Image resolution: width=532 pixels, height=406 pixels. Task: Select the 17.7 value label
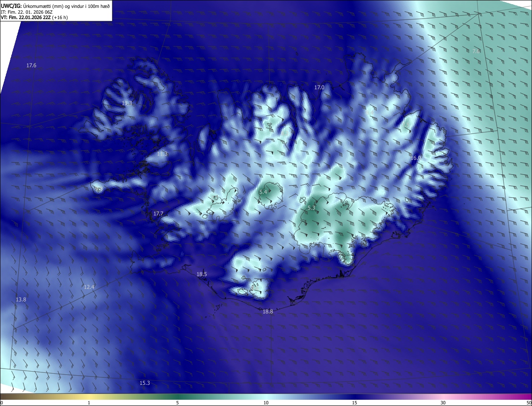coord(158,213)
